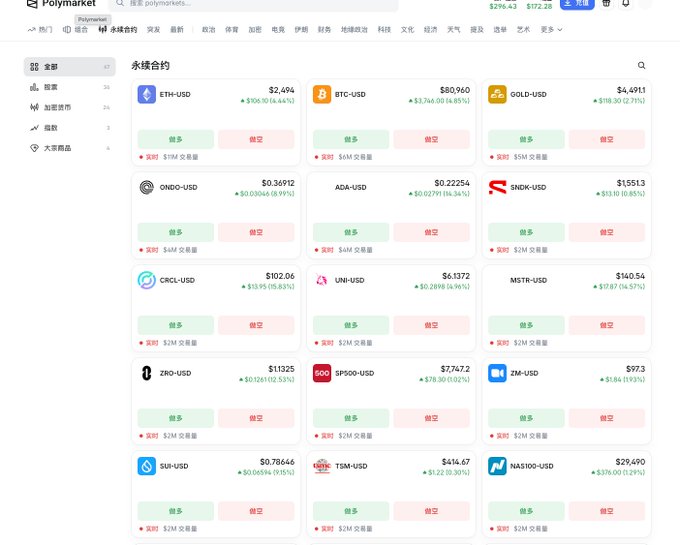Click the $29,490 NAS100 price
680x545 pixels.
tap(630, 462)
